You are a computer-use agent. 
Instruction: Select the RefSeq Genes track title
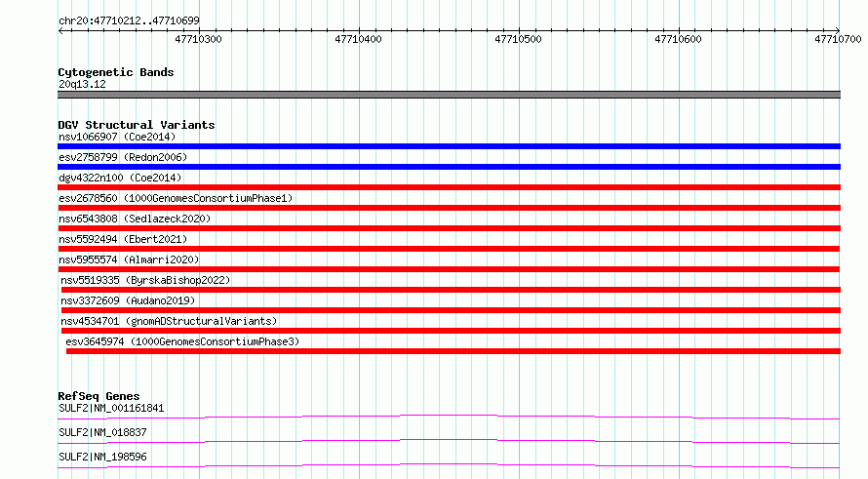pyautogui.click(x=99, y=396)
